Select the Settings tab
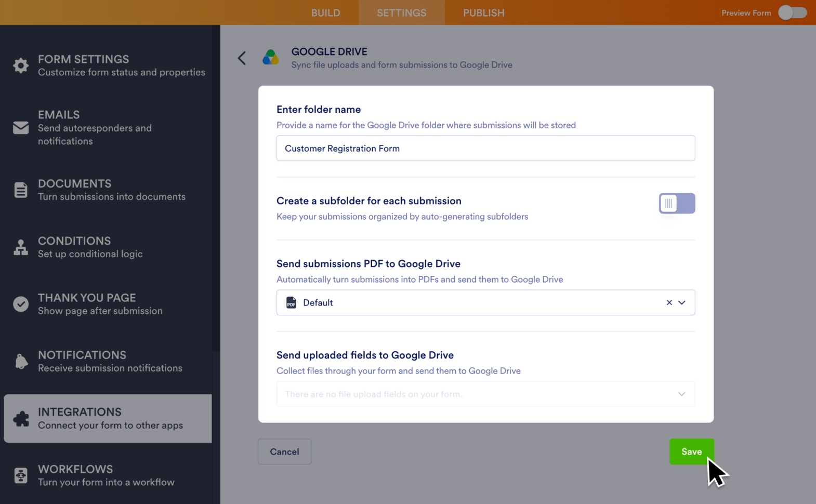Screen dimensions: 816x504 pyautogui.click(x=402, y=12)
